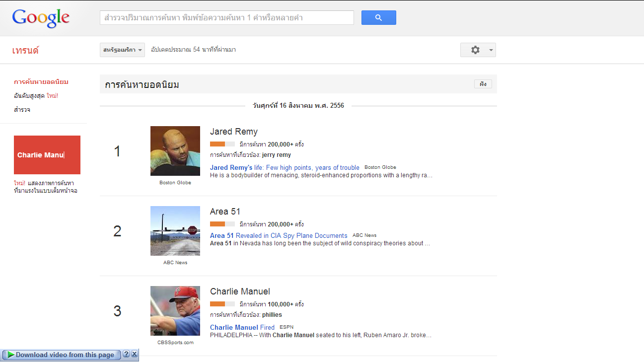Click ESPN source label beside article
The image size is (644, 363).
pos(286,327)
